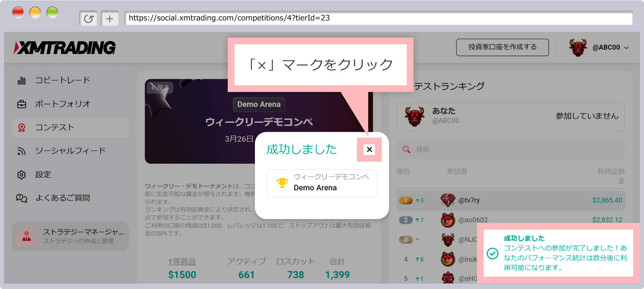Screen dimensions: 644x289
Task: Click the $2,865.40 equity value
Action: coord(607,200)
